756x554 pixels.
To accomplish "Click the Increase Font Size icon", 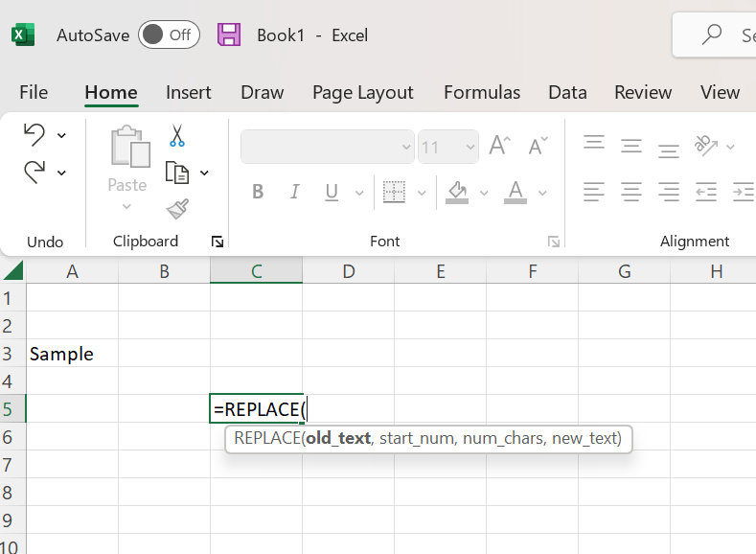I will tap(499, 147).
